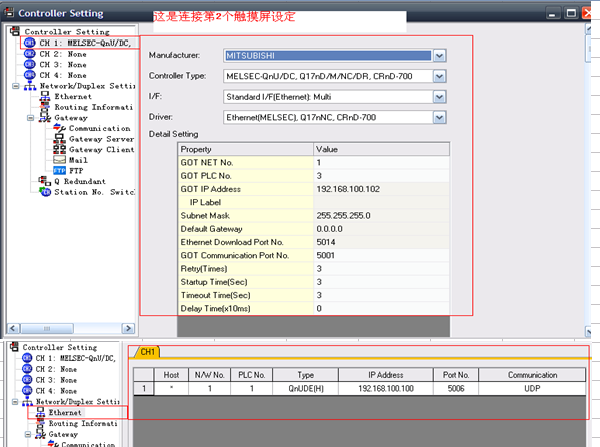Open the Driver dropdown arrow
The height and width of the screenshot is (447, 600).
439,118
